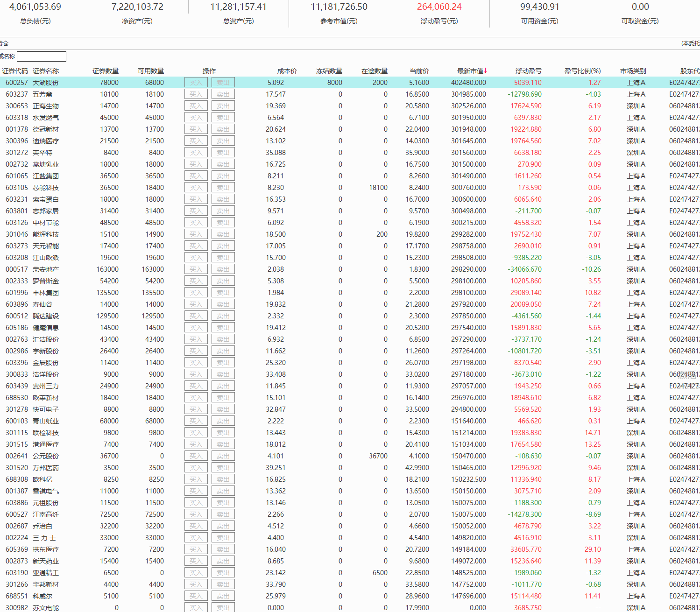Focus the security name search input box

(x=42, y=56)
